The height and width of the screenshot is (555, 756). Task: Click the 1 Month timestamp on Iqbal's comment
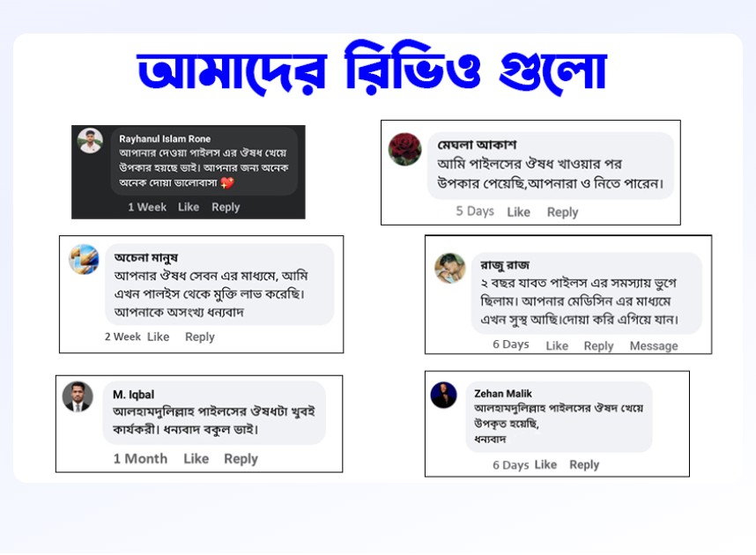tap(140, 459)
